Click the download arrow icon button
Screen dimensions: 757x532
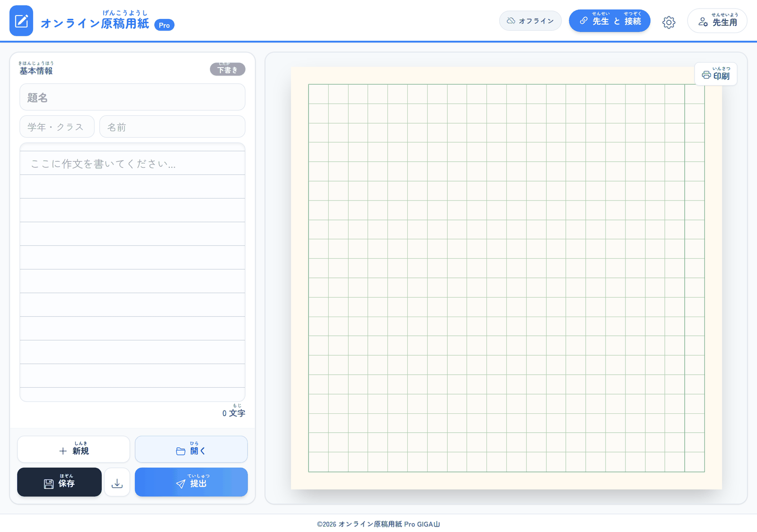tap(117, 482)
